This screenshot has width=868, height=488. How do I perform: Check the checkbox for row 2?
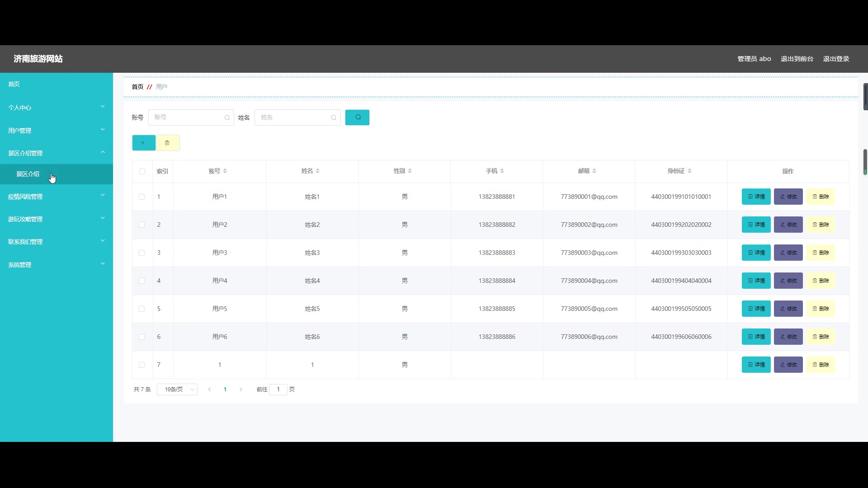pos(142,225)
